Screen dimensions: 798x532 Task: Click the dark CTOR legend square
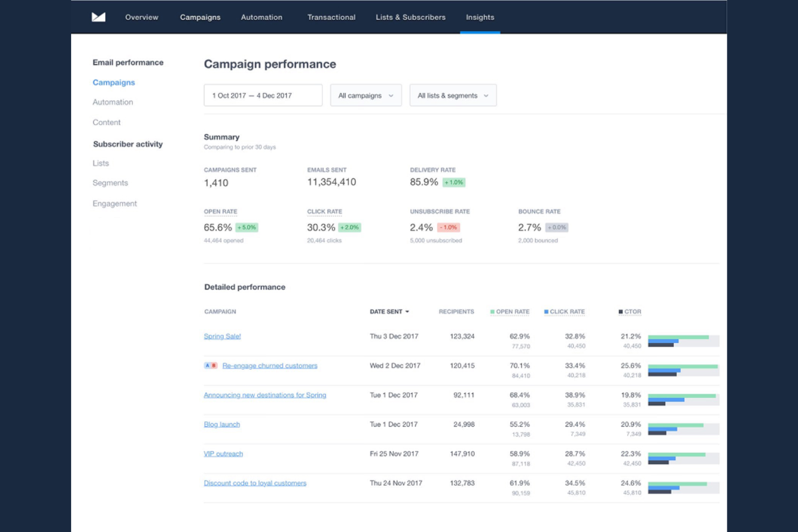[x=620, y=312]
